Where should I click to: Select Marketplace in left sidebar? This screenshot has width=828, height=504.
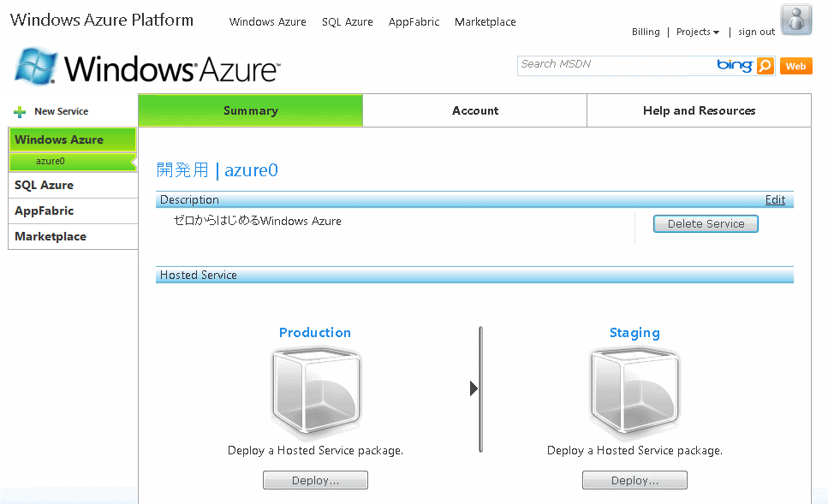73,236
